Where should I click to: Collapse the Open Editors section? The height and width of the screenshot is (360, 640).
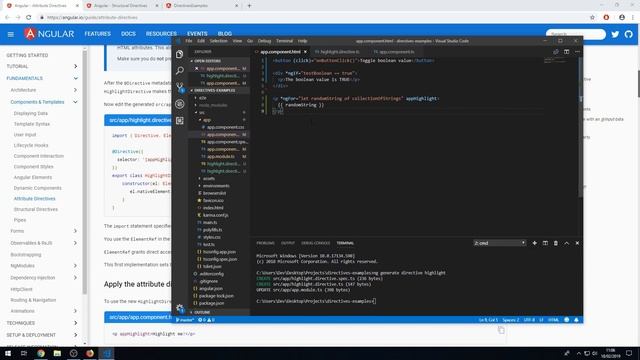coord(207,61)
